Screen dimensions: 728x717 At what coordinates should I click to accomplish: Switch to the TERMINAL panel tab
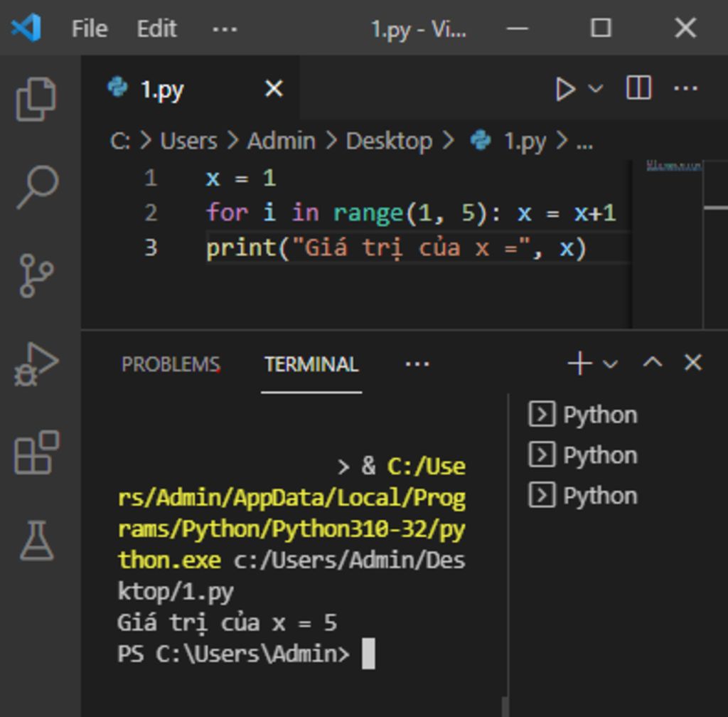pyautogui.click(x=311, y=364)
